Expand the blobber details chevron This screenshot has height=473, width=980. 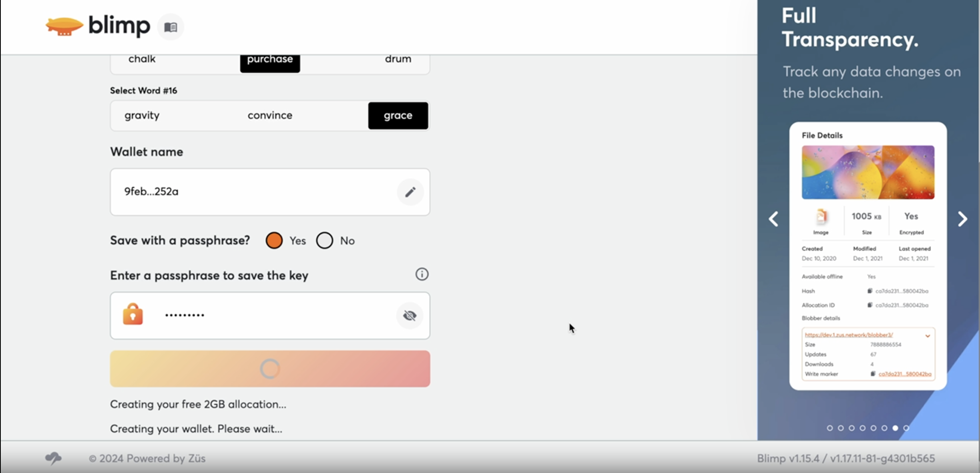pos(927,336)
